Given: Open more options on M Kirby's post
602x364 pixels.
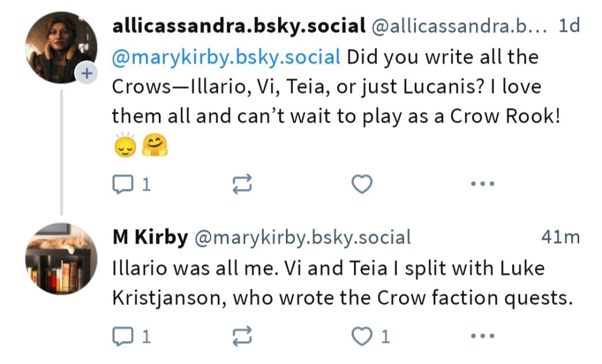Looking at the screenshot, I should pos(482,336).
